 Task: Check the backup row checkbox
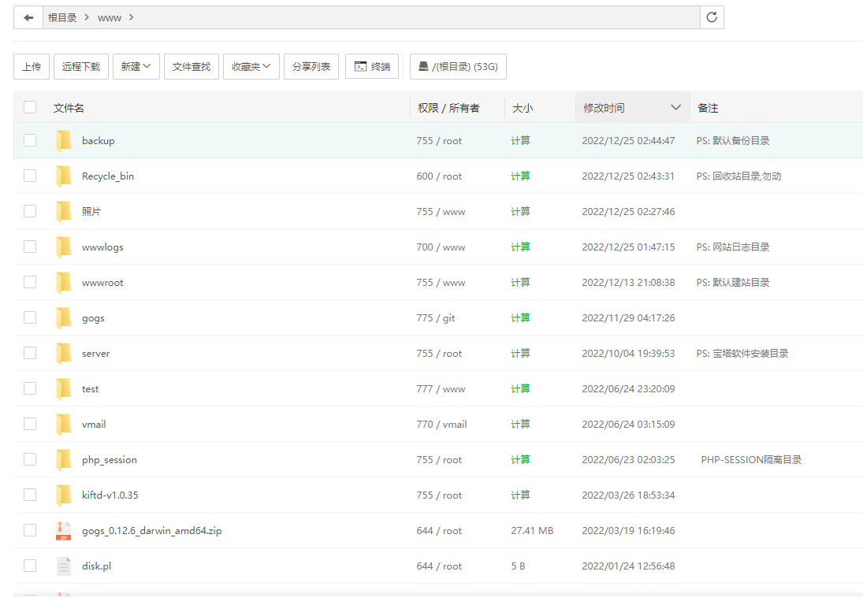(30, 140)
